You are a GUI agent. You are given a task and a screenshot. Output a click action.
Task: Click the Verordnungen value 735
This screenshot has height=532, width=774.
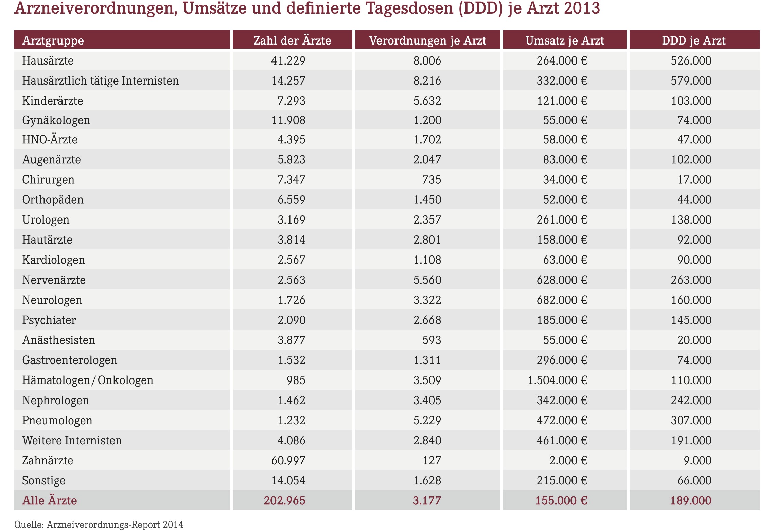[x=432, y=180]
